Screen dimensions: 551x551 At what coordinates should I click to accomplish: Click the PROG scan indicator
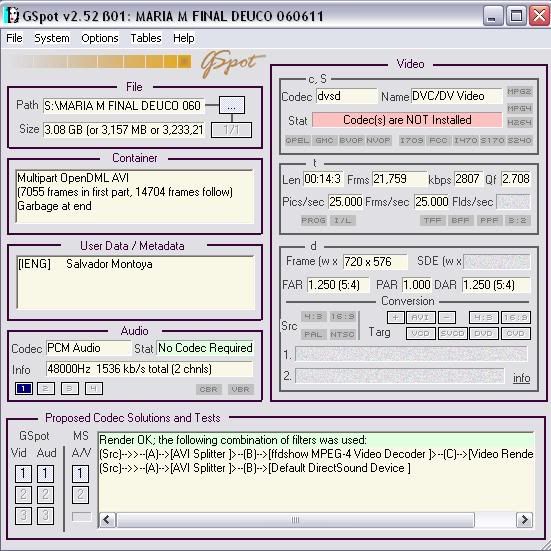[313, 220]
